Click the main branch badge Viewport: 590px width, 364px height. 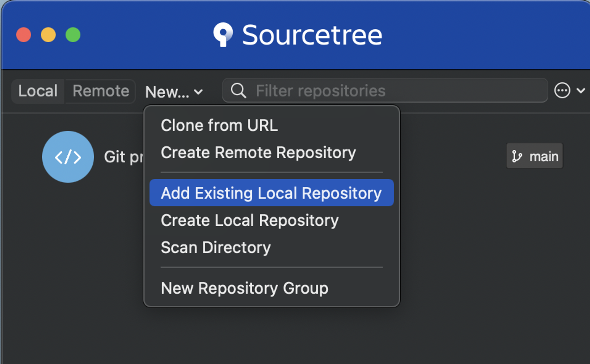point(535,156)
